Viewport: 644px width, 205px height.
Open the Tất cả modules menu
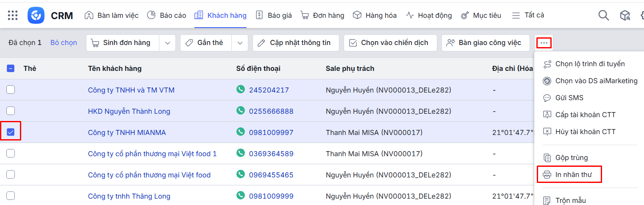pyautogui.click(x=528, y=15)
